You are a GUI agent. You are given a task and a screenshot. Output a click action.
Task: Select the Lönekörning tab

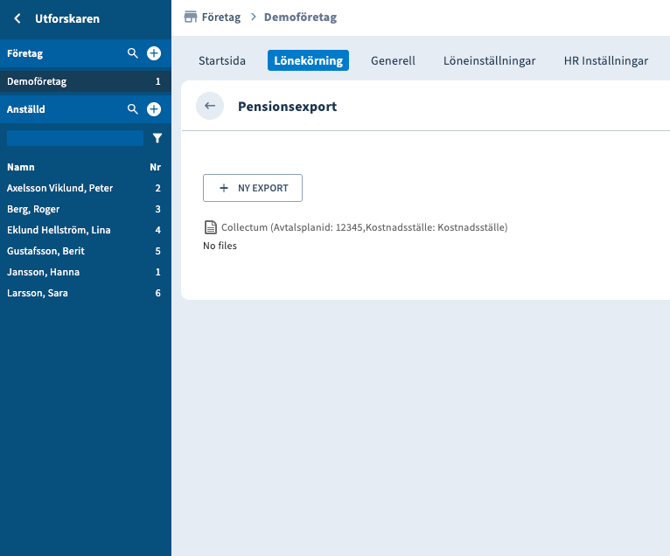point(308,61)
